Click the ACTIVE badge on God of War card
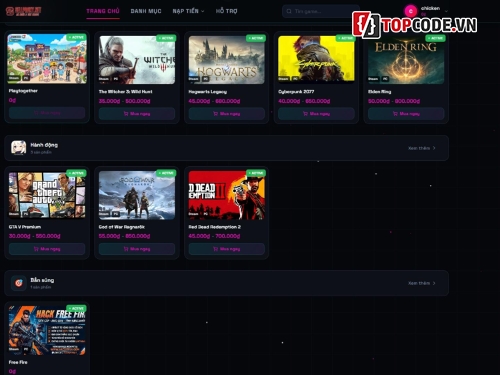The image size is (500, 375). tap(166, 173)
